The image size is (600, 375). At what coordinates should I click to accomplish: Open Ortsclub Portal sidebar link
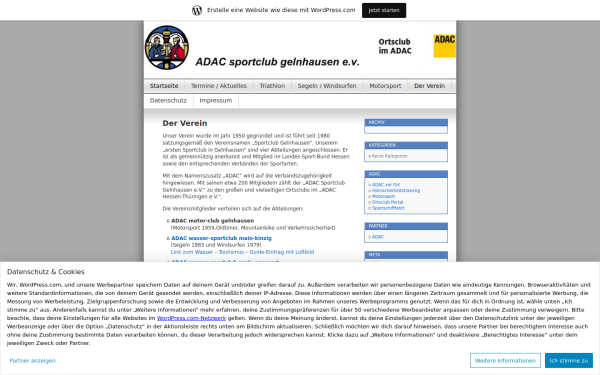(387, 202)
